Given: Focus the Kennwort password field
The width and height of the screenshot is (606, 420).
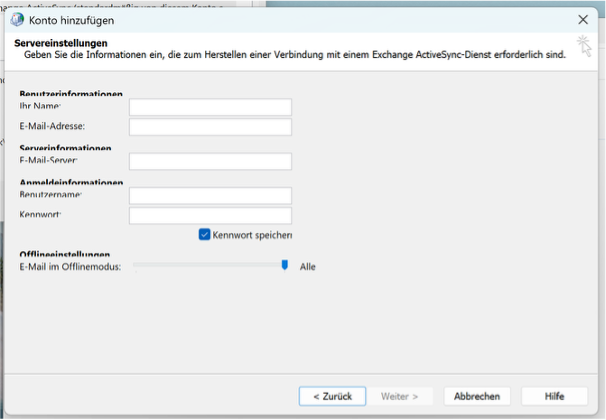Looking at the screenshot, I should (x=210, y=216).
